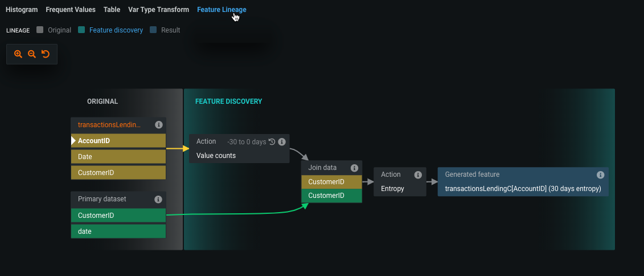This screenshot has height=276, width=644.
Task: Click info icon on Join data node
Action: pyautogui.click(x=354, y=168)
